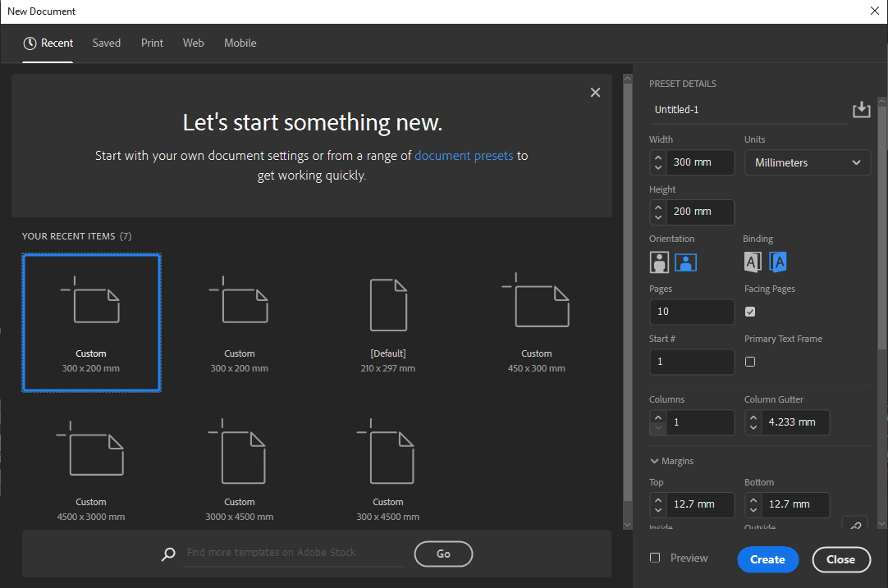This screenshot has width=888, height=588.
Task: Switch to the Print tab
Action: click(x=152, y=43)
